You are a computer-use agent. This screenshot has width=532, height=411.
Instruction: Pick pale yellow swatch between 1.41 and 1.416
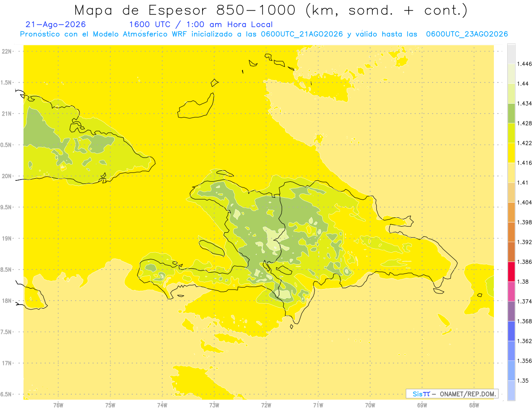click(511, 172)
